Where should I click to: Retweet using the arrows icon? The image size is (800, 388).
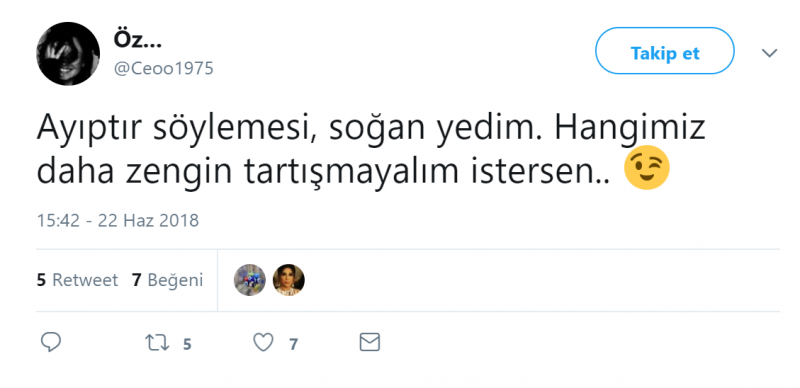(157, 343)
